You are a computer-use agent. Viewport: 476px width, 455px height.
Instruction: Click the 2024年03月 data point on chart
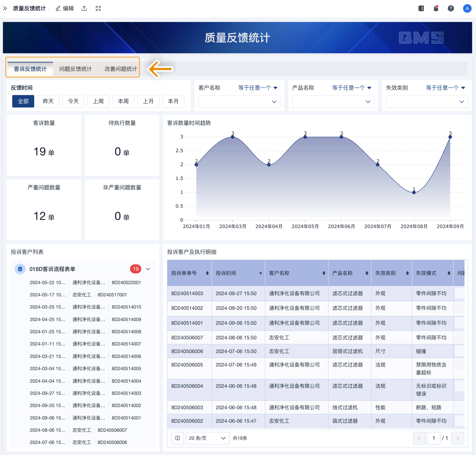232,137
